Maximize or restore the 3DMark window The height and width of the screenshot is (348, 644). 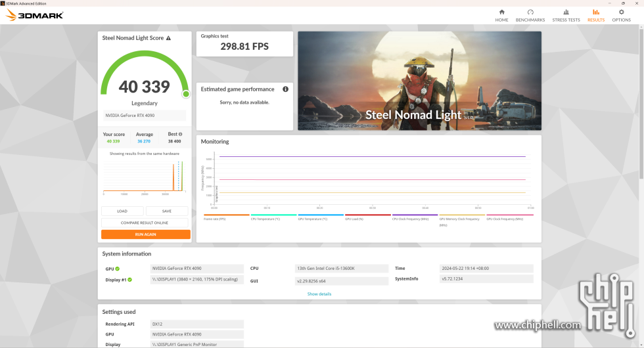[623, 3]
